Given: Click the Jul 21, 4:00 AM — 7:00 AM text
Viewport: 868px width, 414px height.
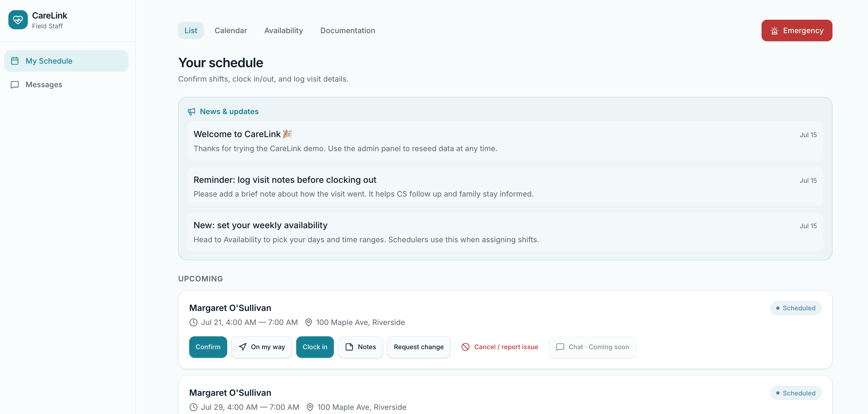Looking at the screenshot, I should click(249, 322).
